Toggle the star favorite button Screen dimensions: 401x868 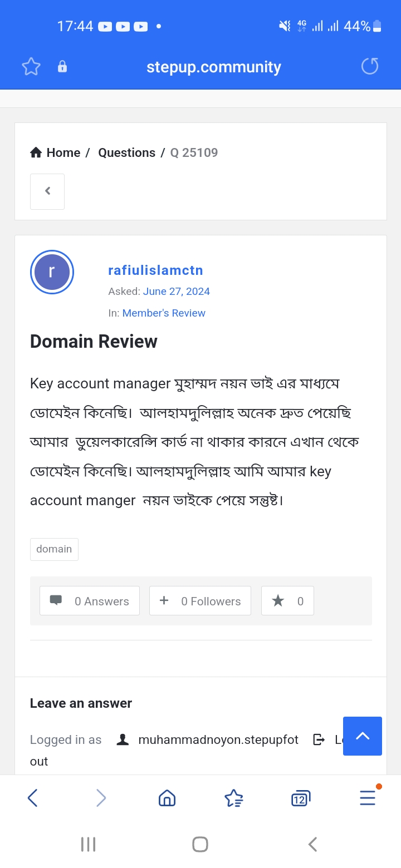click(287, 601)
